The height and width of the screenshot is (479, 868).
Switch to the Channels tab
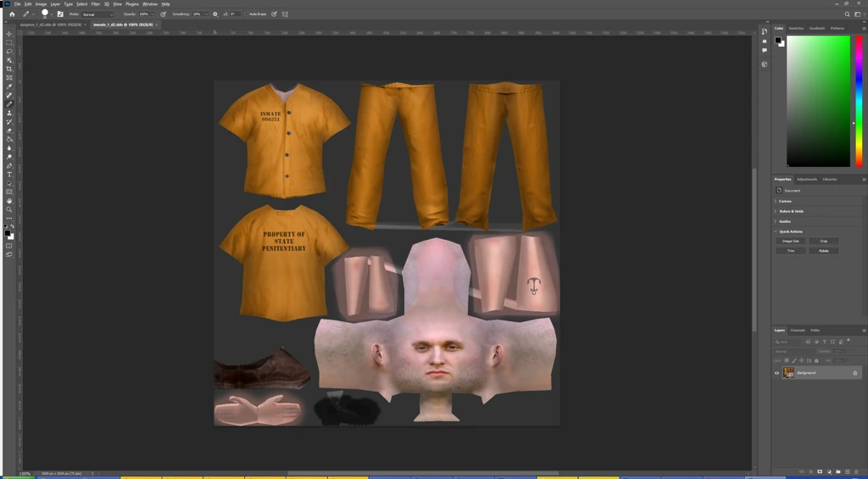[x=798, y=331]
